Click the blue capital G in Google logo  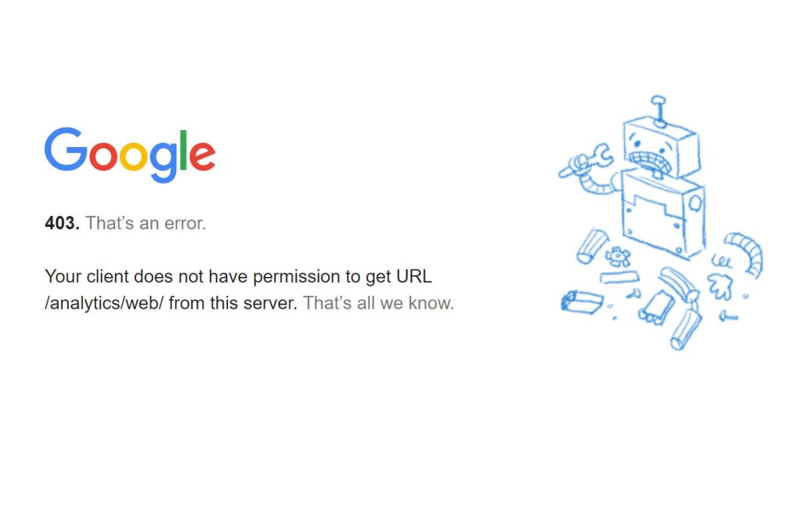[66, 149]
